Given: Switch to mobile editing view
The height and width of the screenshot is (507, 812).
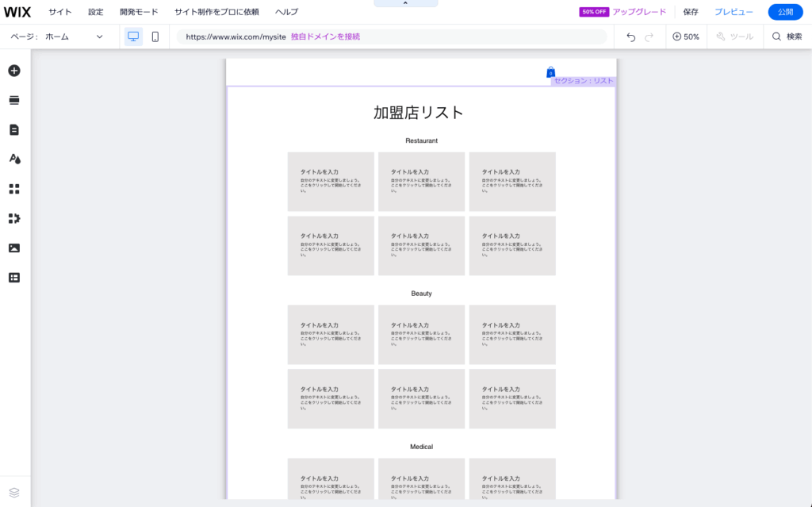Looking at the screenshot, I should pyautogui.click(x=155, y=36).
